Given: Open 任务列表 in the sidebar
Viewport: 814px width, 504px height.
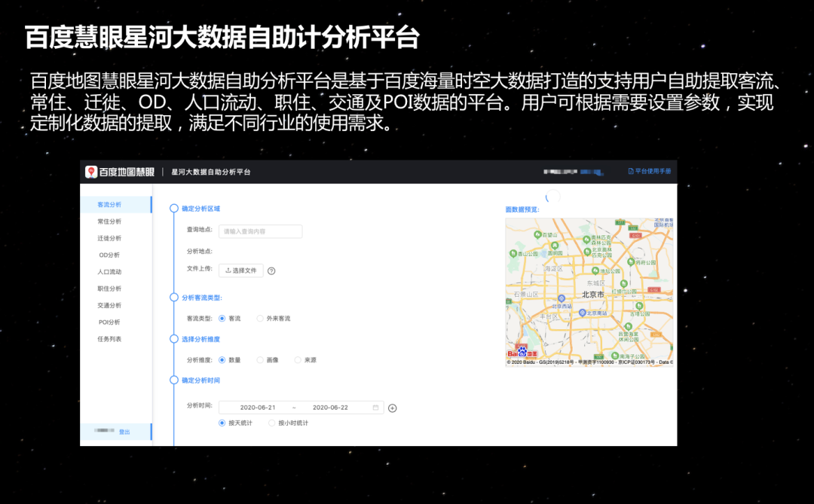Looking at the screenshot, I should [x=109, y=339].
